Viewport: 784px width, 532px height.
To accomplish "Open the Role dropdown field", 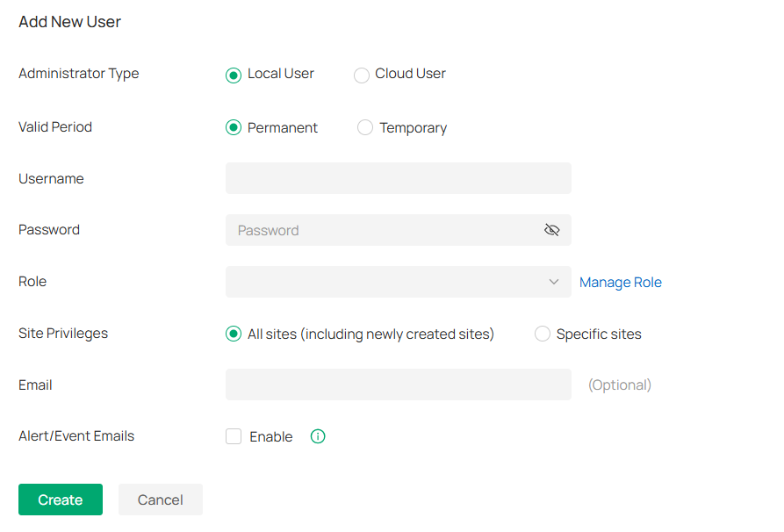I will click(386, 282).
